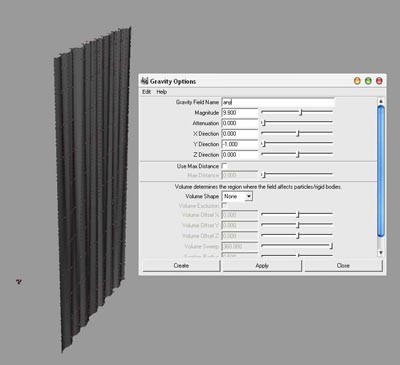The height and width of the screenshot is (365, 400).
Task: Toggle the Volume Exclusion checkbox
Action: (x=224, y=205)
